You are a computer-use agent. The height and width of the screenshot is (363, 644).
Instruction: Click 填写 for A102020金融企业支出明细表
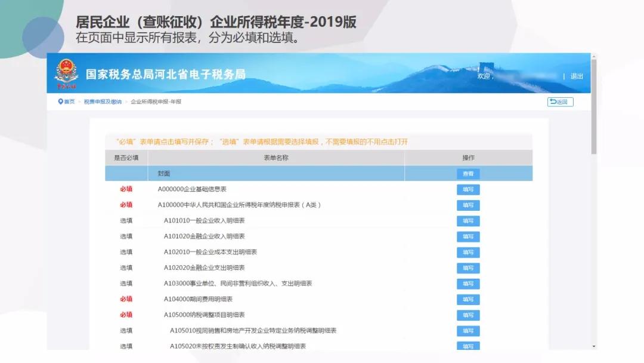point(468,267)
